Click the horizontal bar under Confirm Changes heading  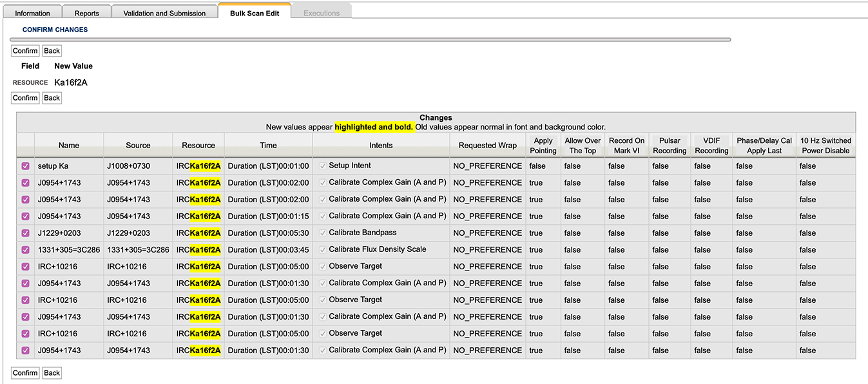point(371,40)
